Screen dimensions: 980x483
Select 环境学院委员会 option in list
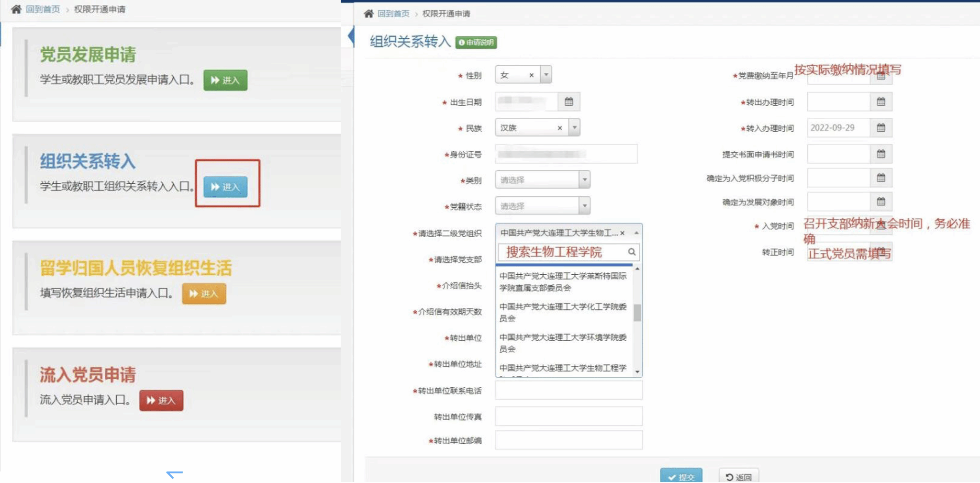point(563,343)
